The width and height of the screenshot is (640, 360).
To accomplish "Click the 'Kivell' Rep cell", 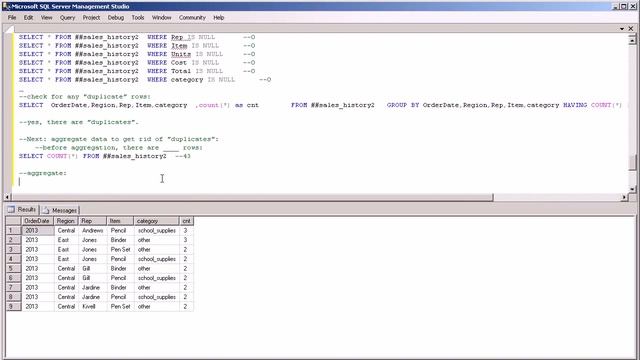I will tap(92, 307).
